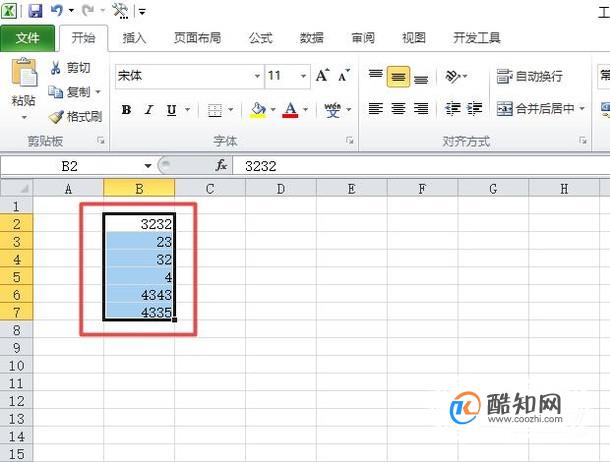Click cell containing 4343

click(x=139, y=295)
